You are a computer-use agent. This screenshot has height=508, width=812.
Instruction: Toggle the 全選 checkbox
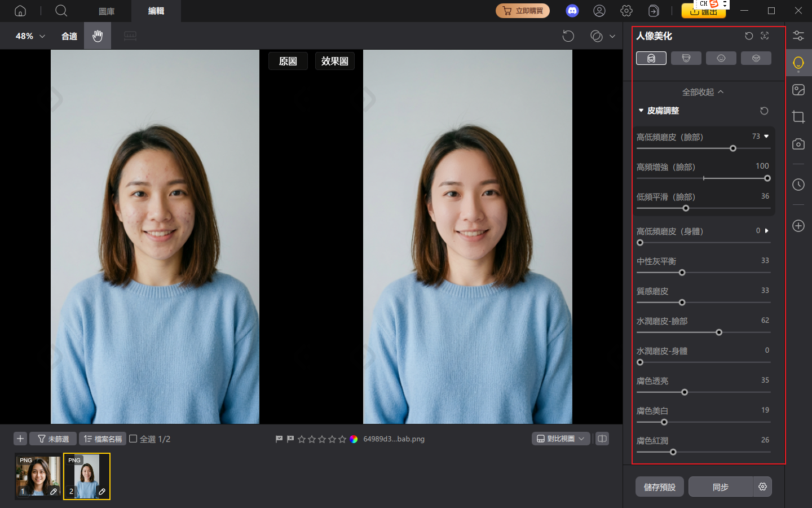(133, 439)
